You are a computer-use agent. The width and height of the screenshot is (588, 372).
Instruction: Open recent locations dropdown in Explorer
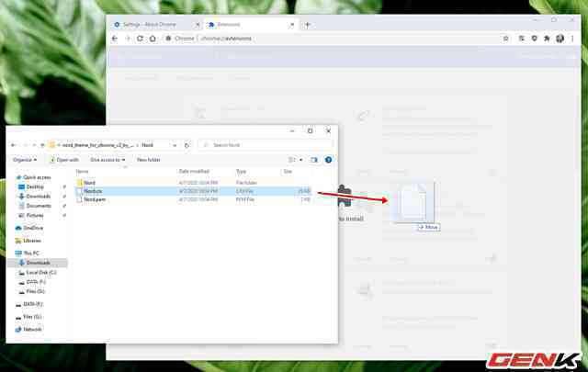(34, 145)
